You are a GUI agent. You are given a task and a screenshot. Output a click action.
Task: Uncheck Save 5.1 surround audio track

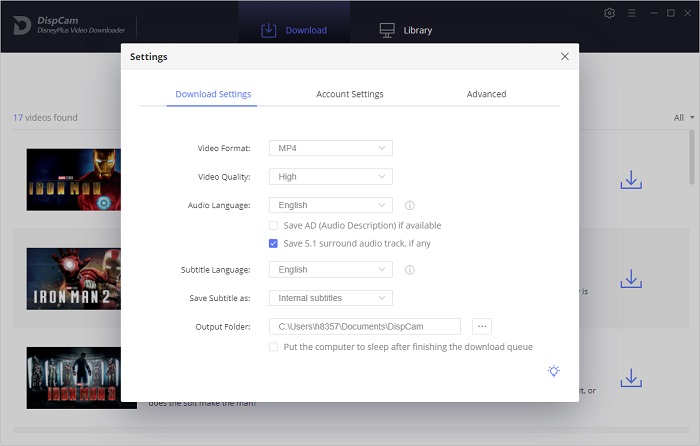274,243
